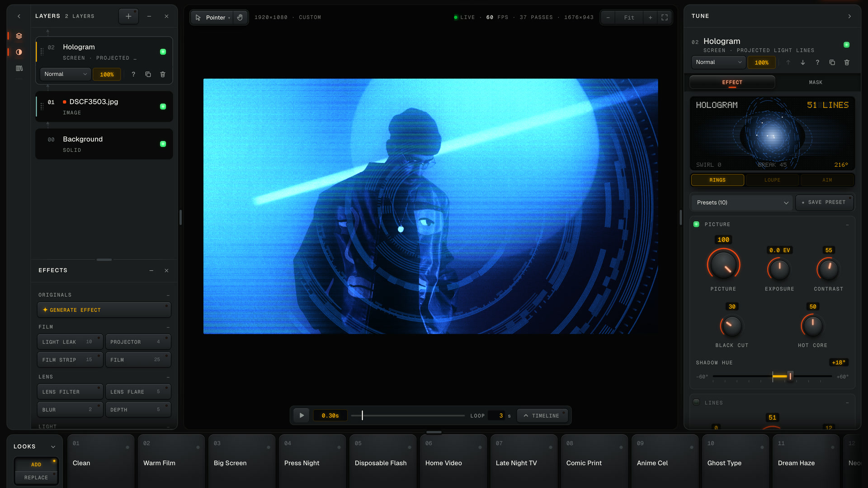The image size is (868, 488).
Task: Switch to the Effect tab
Action: (x=732, y=82)
